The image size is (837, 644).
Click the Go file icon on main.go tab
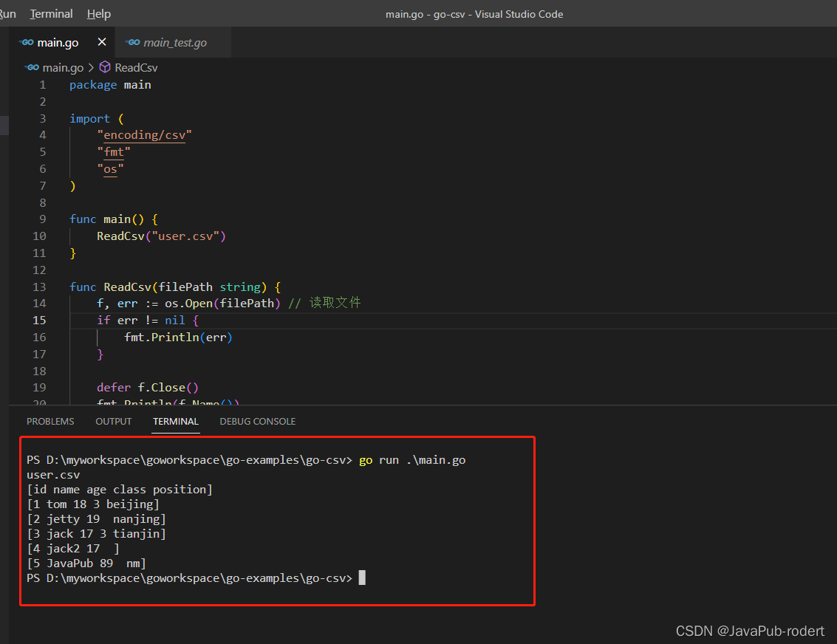(x=27, y=42)
